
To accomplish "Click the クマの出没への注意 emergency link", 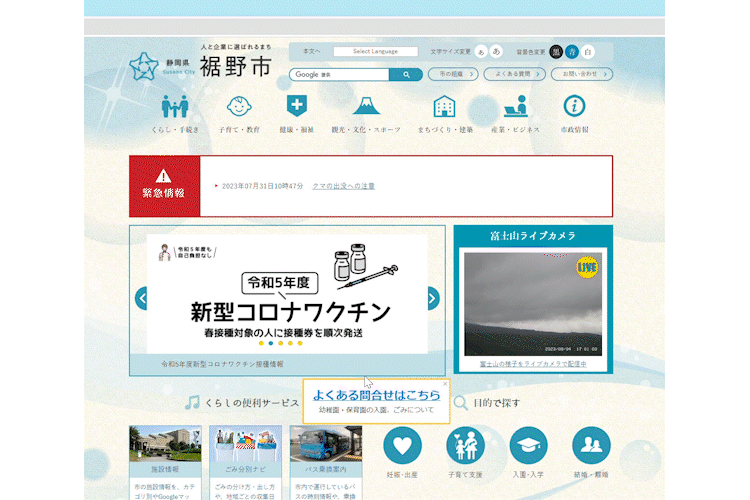I will (343, 186).
